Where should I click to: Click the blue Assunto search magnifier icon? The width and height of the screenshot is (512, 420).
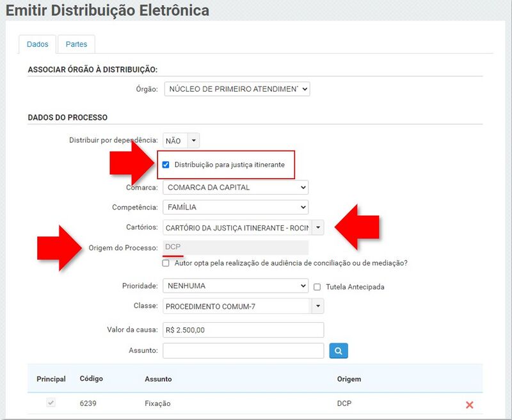[338, 350]
